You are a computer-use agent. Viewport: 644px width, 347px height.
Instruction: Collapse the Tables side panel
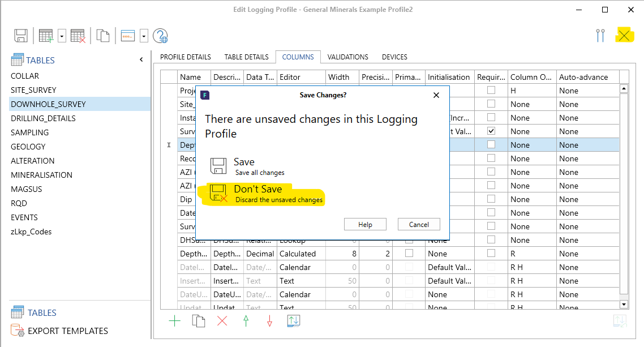141,60
